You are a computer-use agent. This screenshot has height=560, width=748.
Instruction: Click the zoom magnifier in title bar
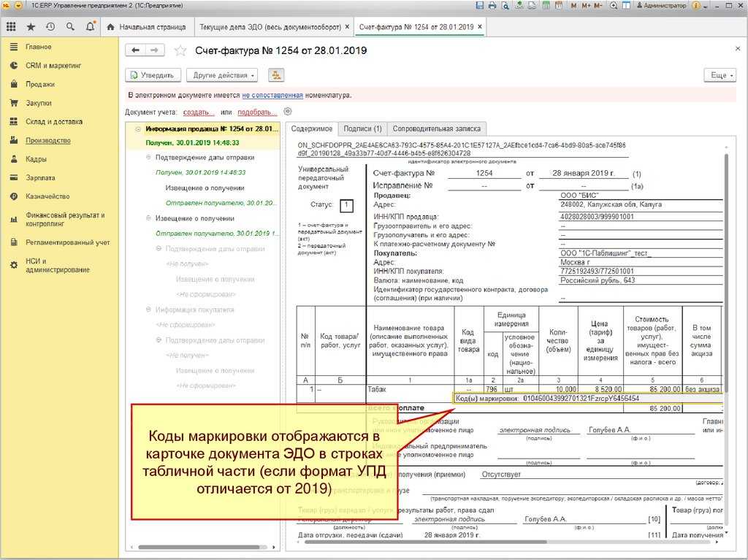pos(614,6)
